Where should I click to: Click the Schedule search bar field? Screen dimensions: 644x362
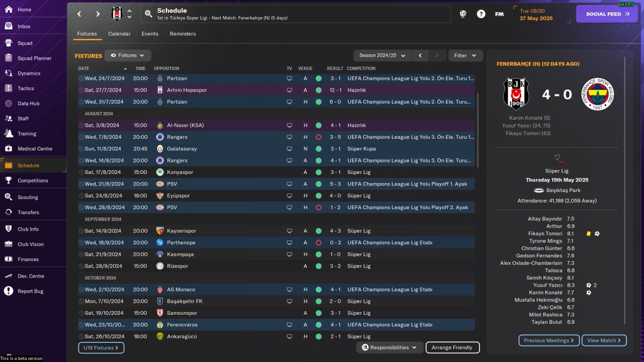click(295, 14)
